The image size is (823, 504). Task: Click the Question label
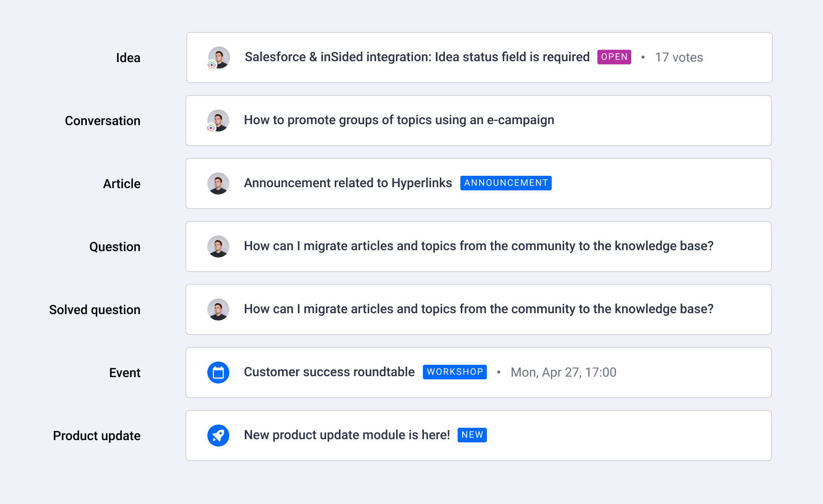click(x=115, y=247)
